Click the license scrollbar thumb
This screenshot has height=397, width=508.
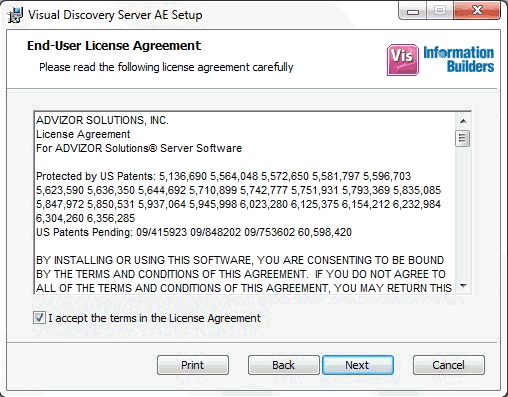(463, 138)
